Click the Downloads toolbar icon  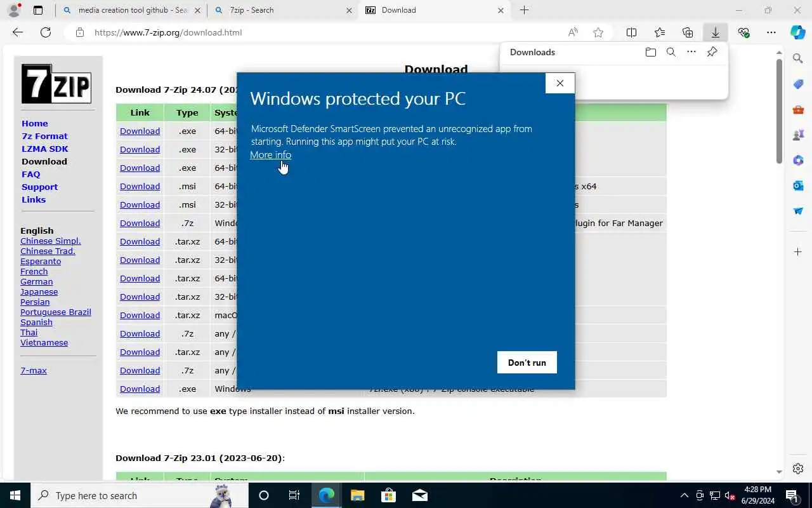[716, 32]
